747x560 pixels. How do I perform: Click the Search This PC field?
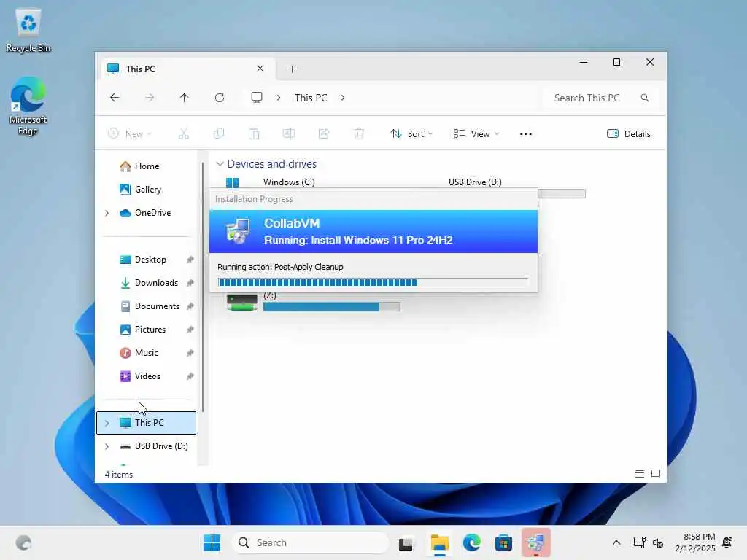point(600,98)
